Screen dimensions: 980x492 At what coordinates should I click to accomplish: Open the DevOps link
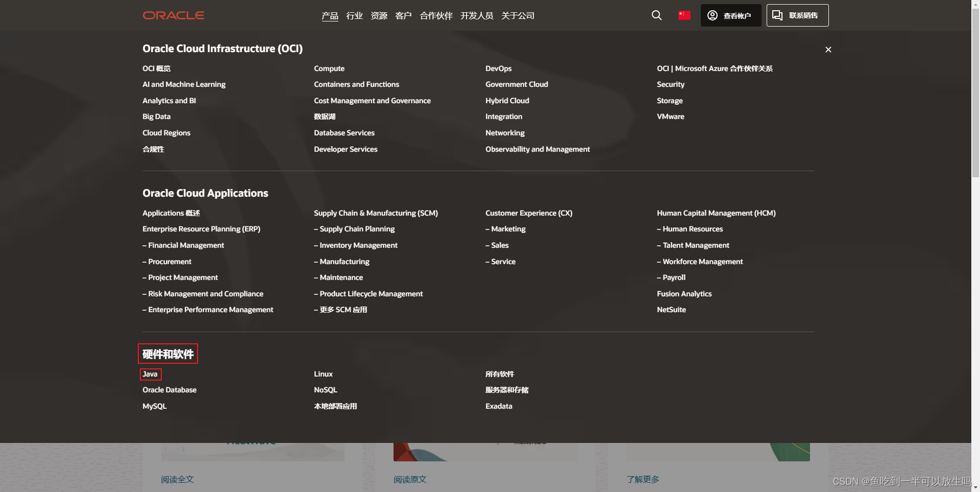pyautogui.click(x=498, y=68)
